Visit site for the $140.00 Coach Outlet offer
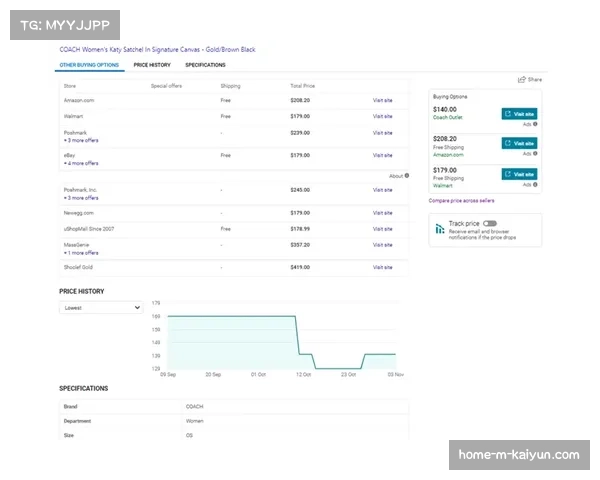The image size is (600, 480). [519, 114]
